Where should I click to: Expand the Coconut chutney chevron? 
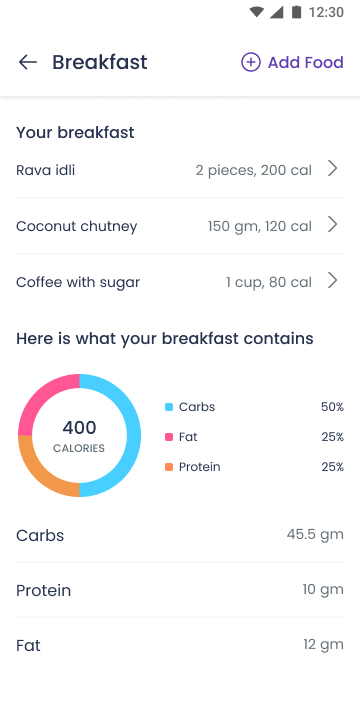(x=332, y=225)
